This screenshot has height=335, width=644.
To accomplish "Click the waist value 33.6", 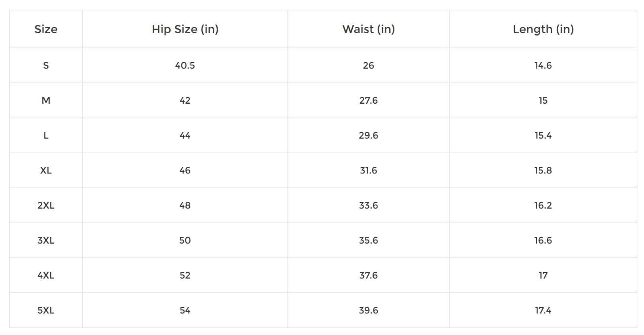I will [368, 205].
